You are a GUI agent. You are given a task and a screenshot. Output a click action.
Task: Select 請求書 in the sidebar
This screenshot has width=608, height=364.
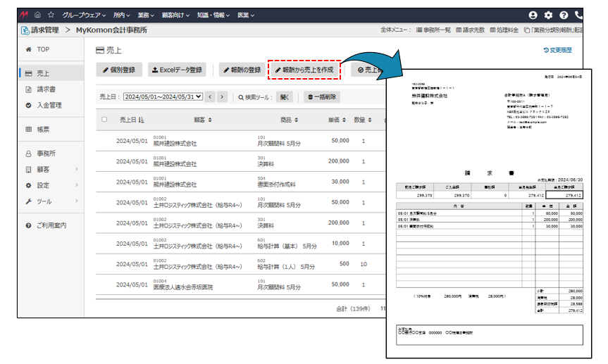[x=46, y=89]
